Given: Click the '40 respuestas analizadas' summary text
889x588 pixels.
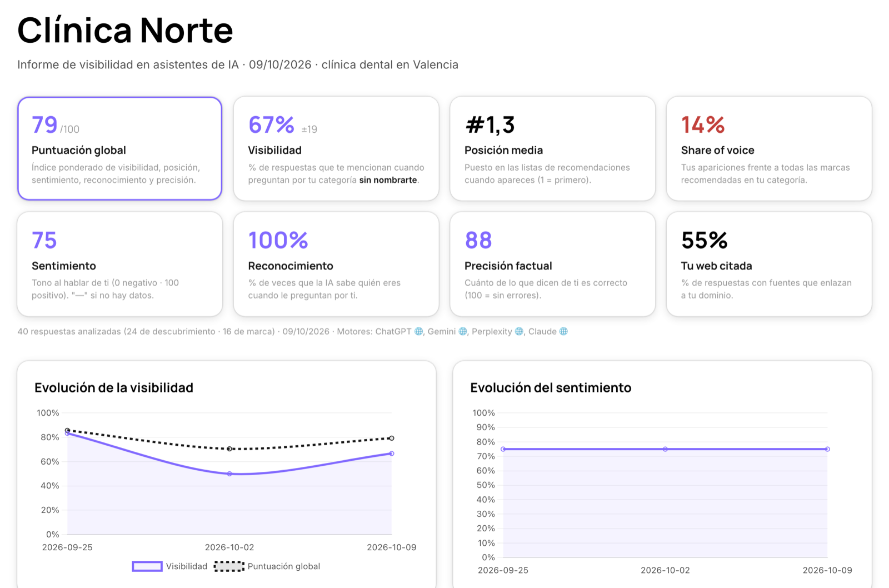Looking at the screenshot, I should [x=69, y=331].
